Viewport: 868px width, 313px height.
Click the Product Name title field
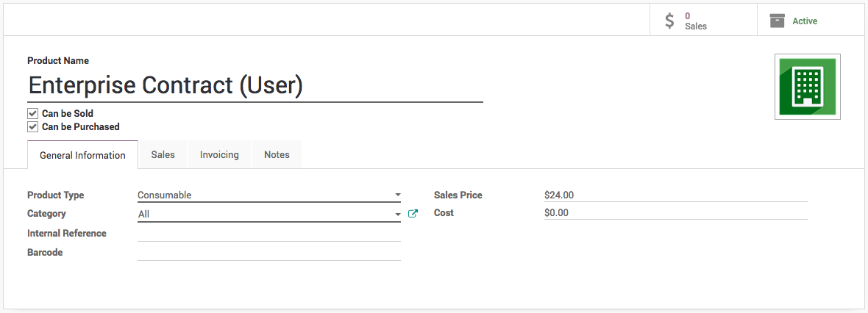pos(255,86)
